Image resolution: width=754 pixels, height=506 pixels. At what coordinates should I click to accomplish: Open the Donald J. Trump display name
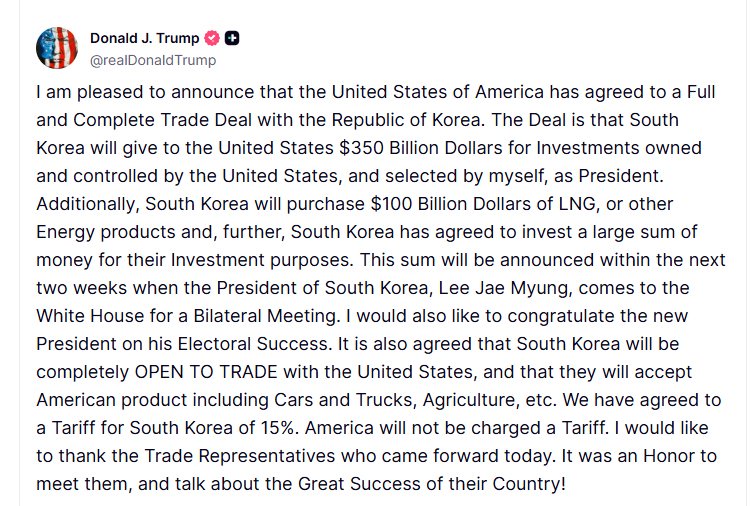[144, 39]
